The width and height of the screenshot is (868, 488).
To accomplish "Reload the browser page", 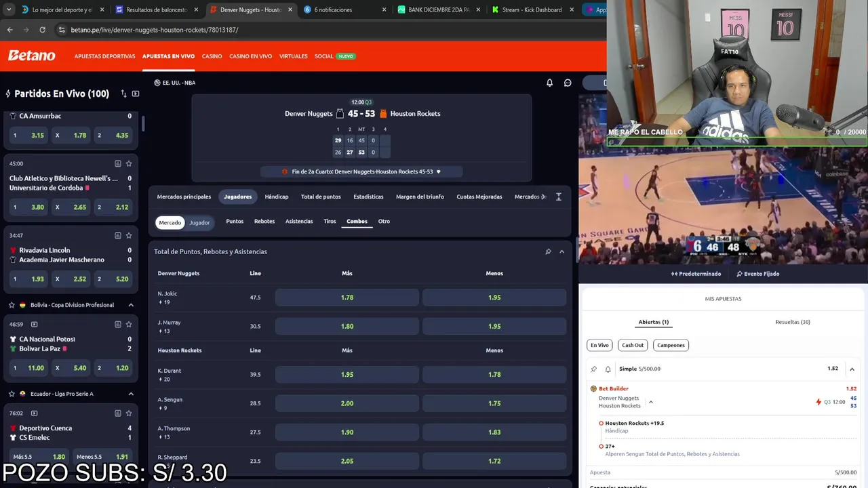I will pyautogui.click(x=42, y=30).
